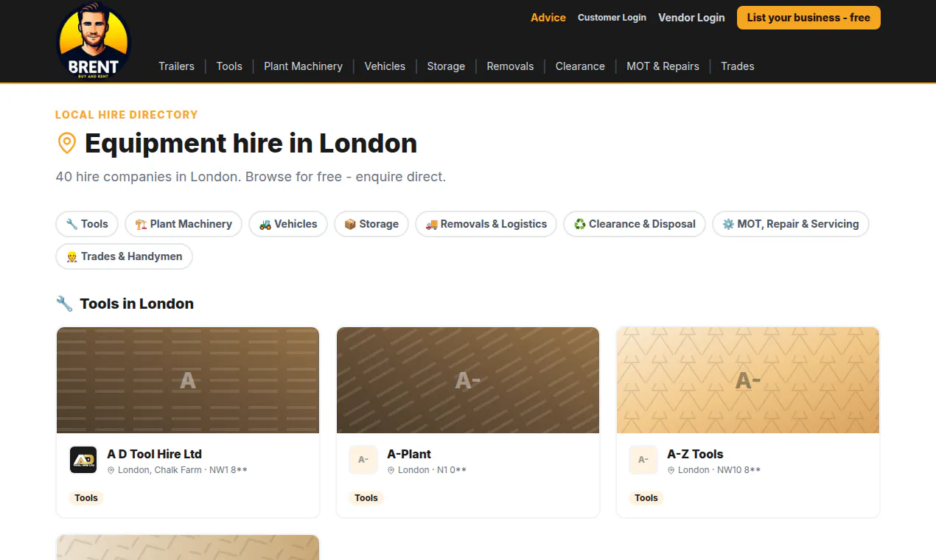Click the London · N1 0** location text
This screenshot has height=560, width=936.
[x=432, y=470]
